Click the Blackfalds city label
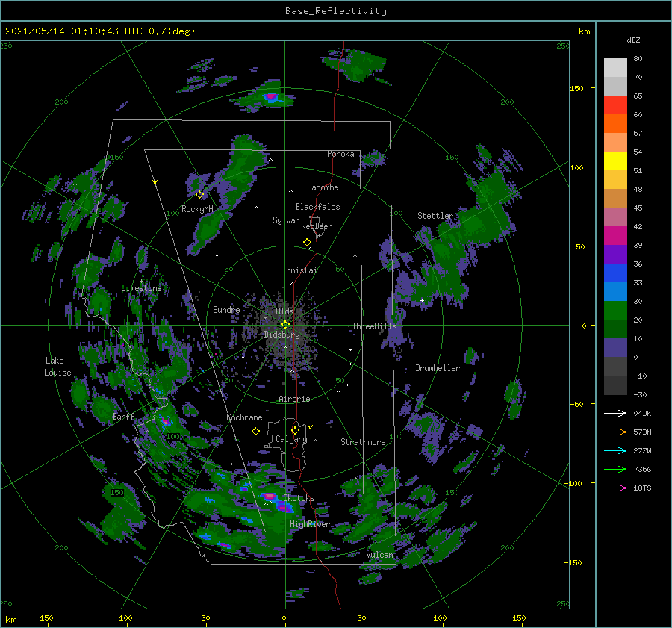This screenshot has width=672, height=628. click(317, 207)
